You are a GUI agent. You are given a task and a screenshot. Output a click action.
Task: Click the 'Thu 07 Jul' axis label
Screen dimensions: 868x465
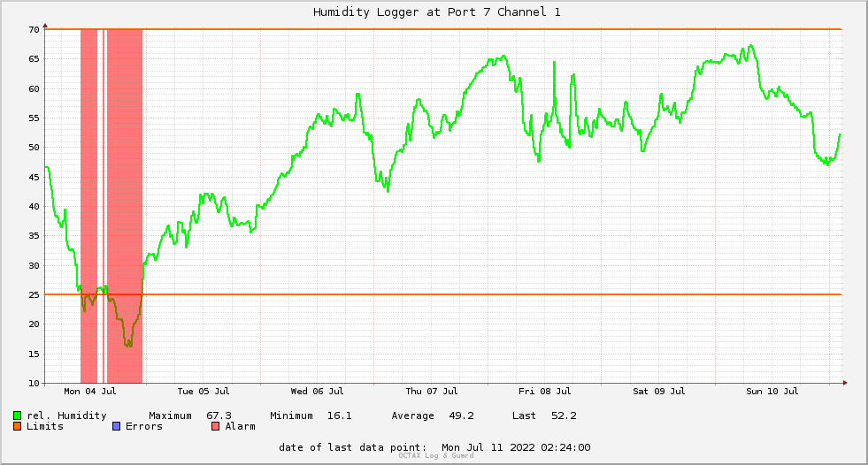[432, 391]
